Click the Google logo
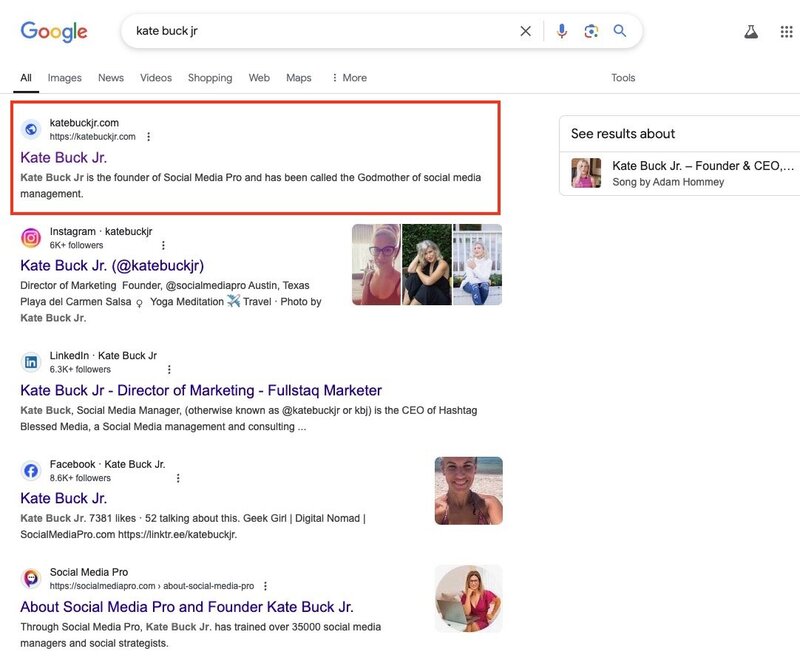The height and width of the screenshot is (660, 800). [54, 32]
